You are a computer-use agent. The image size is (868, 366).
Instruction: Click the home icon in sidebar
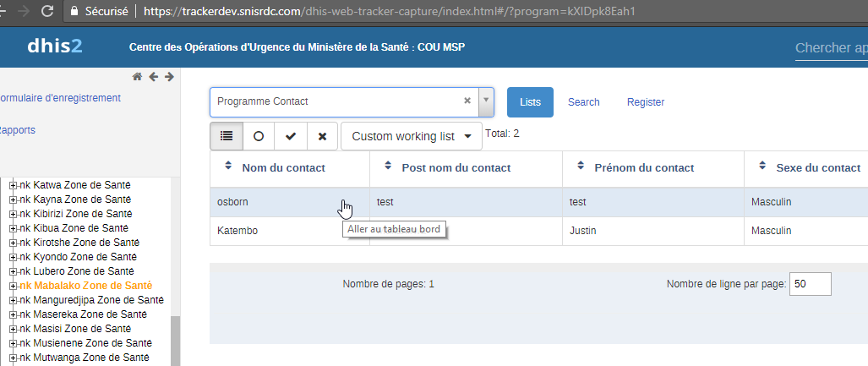138,77
